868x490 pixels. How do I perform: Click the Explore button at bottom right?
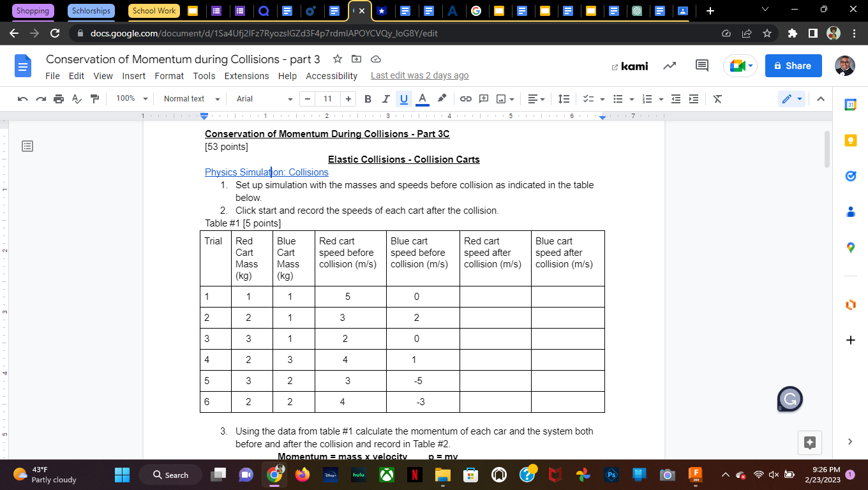click(x=810, y=442)
